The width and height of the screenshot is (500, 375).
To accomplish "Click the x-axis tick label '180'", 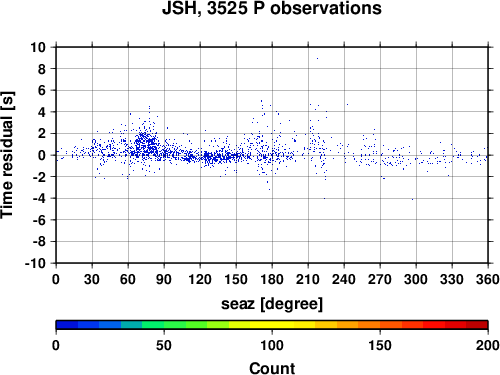I will click(x=272, y=279).
